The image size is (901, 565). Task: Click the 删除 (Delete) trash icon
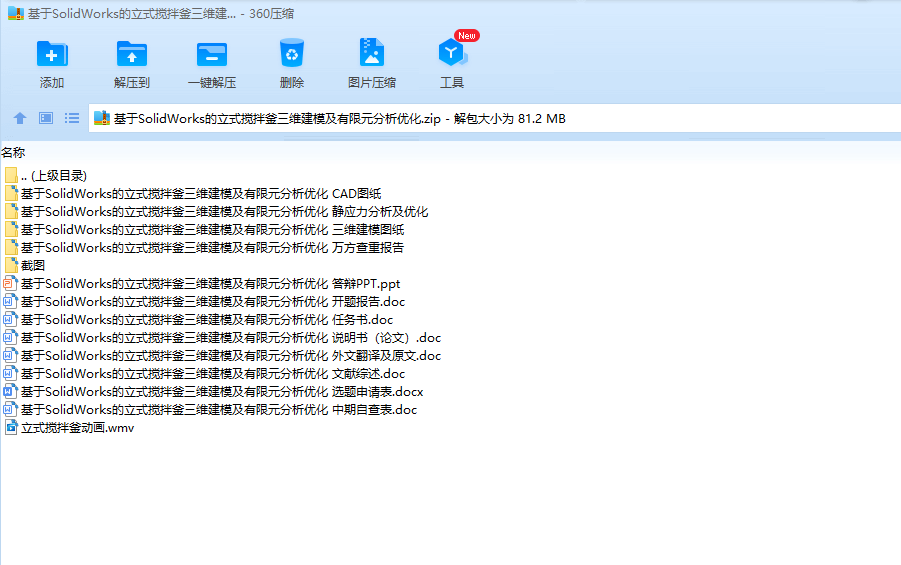click(x=292, y=53)
